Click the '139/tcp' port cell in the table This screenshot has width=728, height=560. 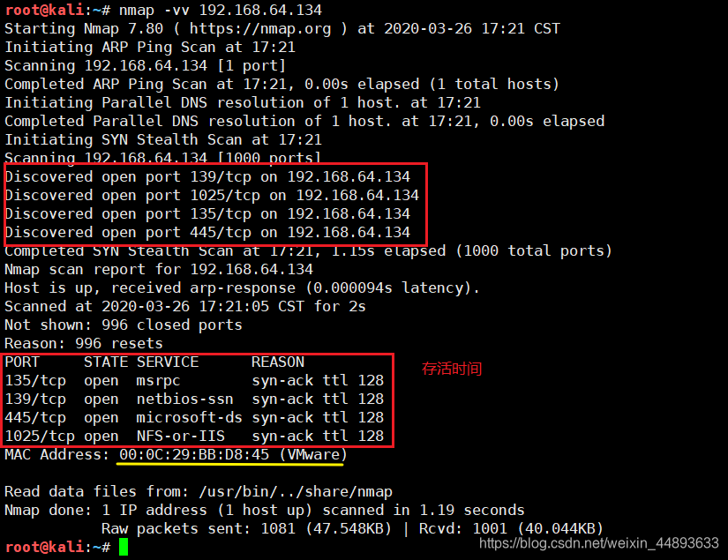tap(35, 399)
